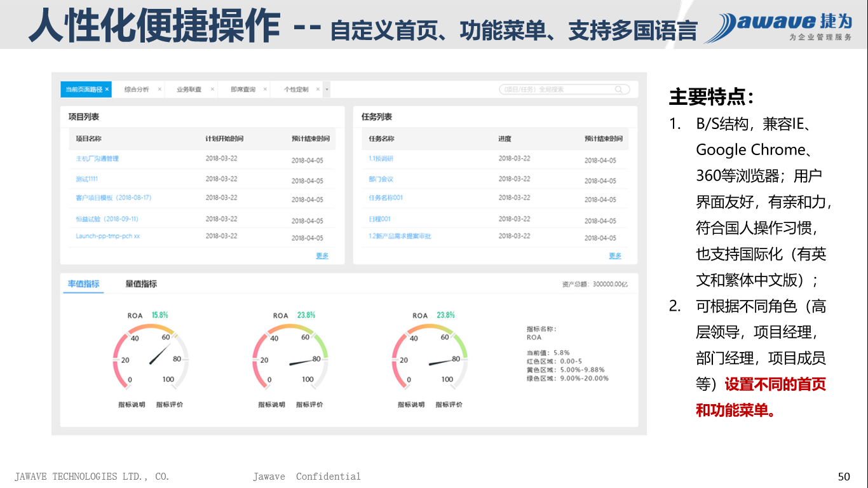Image resolution: width=868 pixels, height=488 pixels.
Task: Switch to the 综合分析 tab
Action: coord(137,90)
